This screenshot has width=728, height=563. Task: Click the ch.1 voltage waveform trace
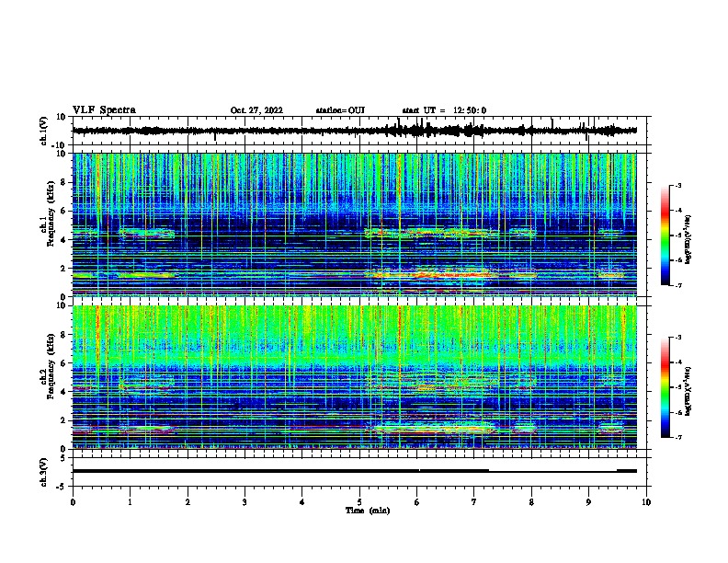point(354,131)
